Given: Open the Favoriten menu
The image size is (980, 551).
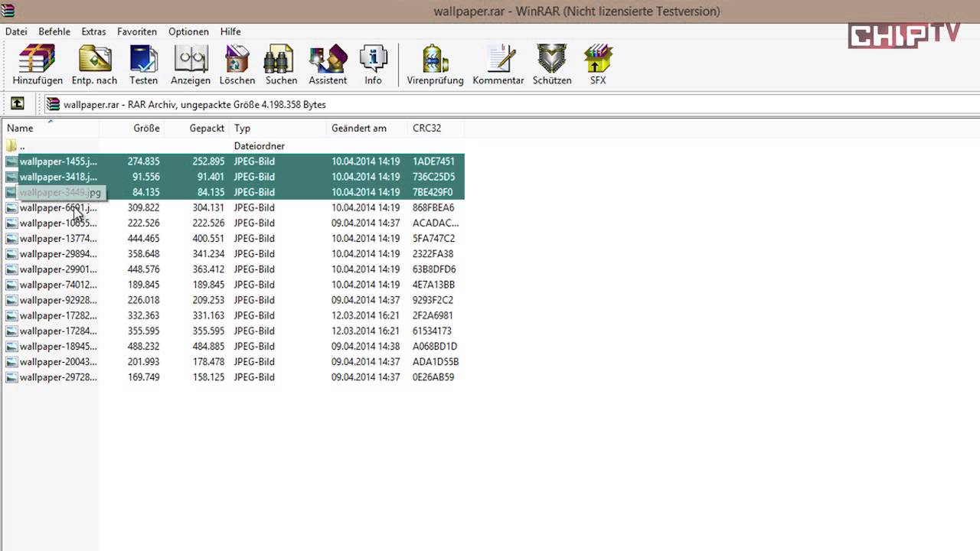Looking at the screenshot, I should (137, 31).
